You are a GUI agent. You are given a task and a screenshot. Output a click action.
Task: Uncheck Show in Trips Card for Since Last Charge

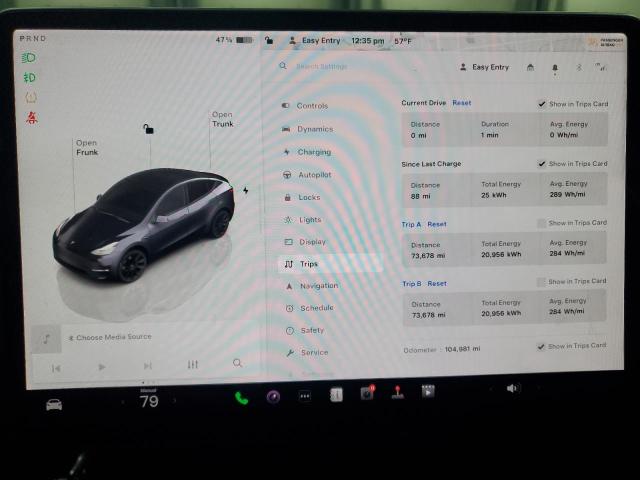coord(541,164)
